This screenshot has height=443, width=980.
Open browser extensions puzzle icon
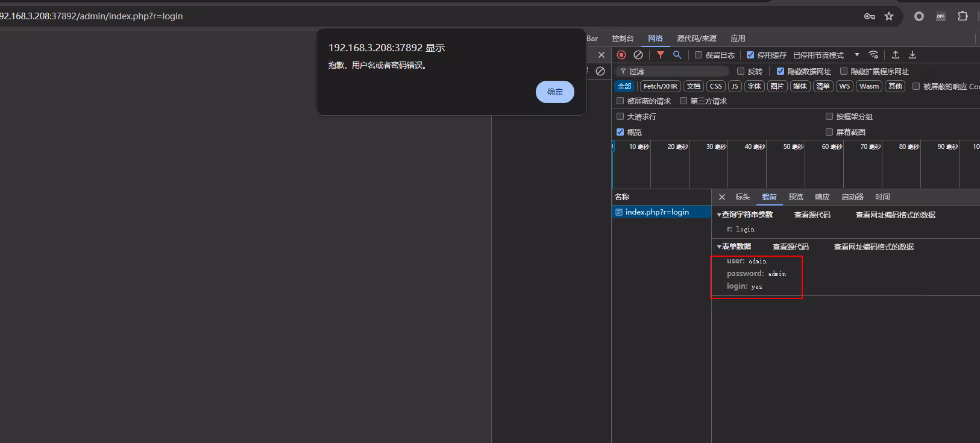(x=963, y=16)
